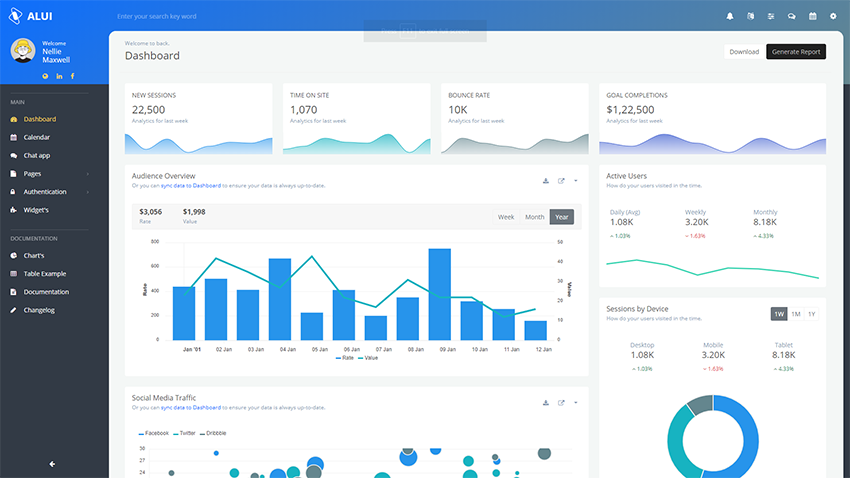850x478 pixels.
Task: Open the sliders settings icon in the header
Action: 771,16
